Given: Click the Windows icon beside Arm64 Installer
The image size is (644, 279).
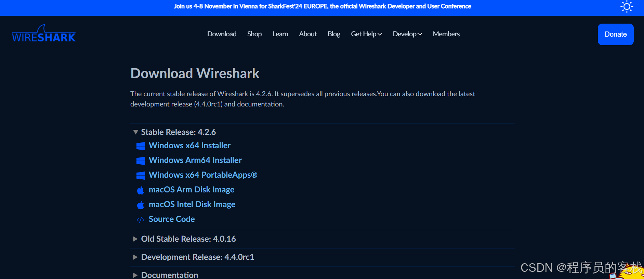Looking at the screenshot, I should coord(141,161).
